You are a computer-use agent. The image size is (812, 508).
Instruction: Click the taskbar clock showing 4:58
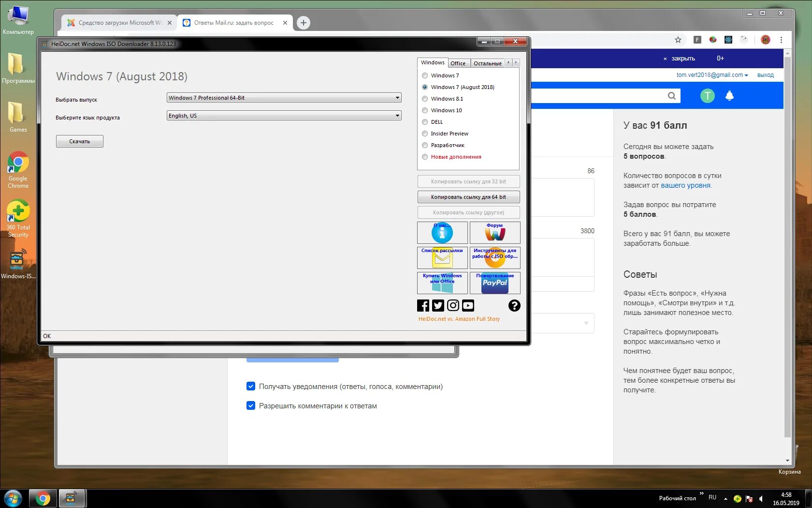click(786, 499)
